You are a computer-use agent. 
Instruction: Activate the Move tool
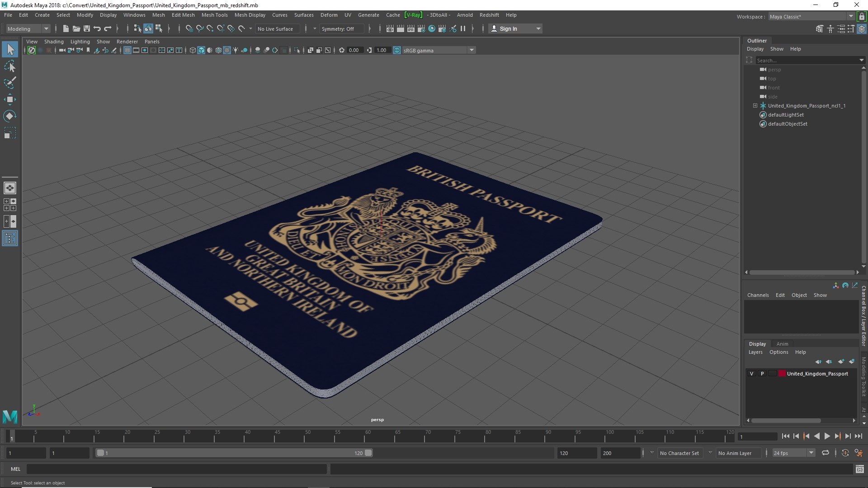click(10, 99)
